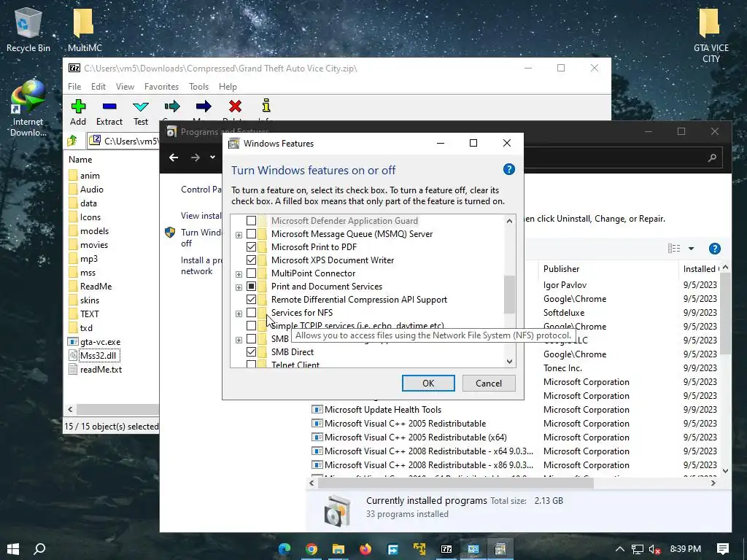This screenshot has width=747, height=560.
Task: Check the MultiPoint Connector box
Action: tap(251, 273)
